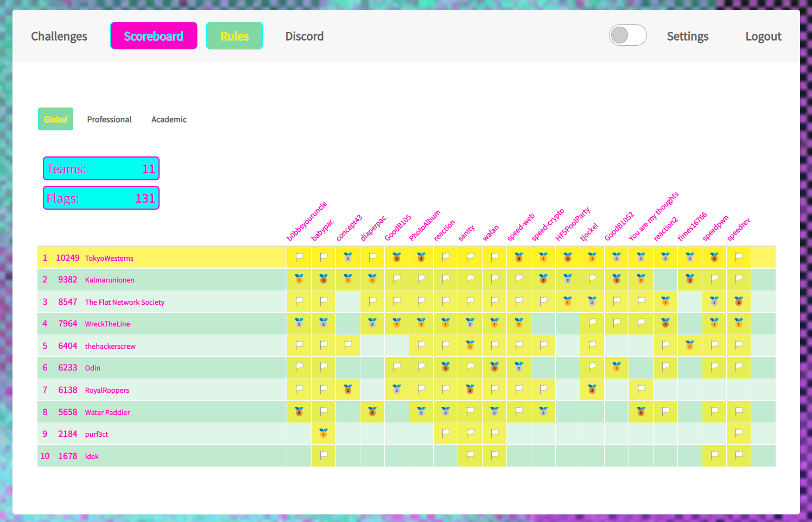The image size is (812, 522).
Task: Click Water Paddler's bronze medal for diaperpac
Action: tap(372, 412)
